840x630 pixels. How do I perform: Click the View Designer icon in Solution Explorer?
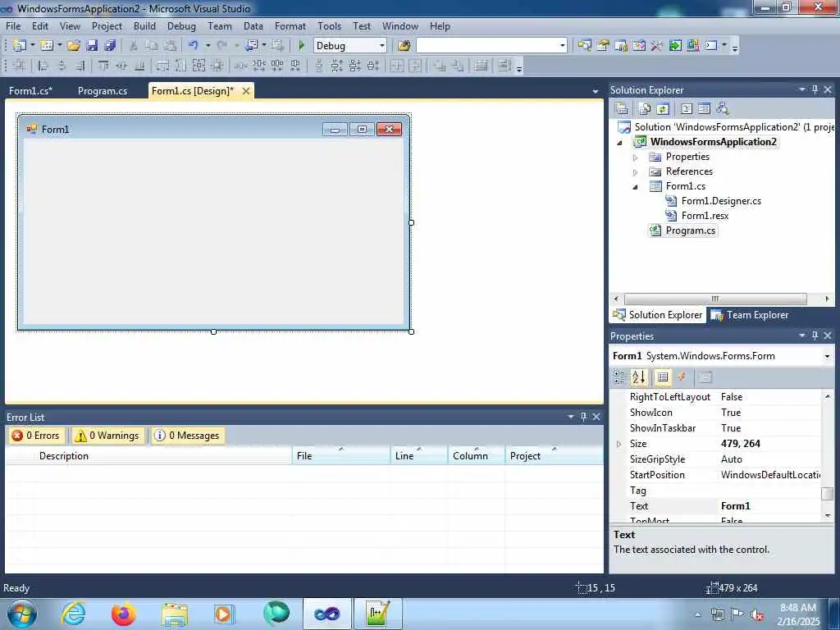(705, 109)
